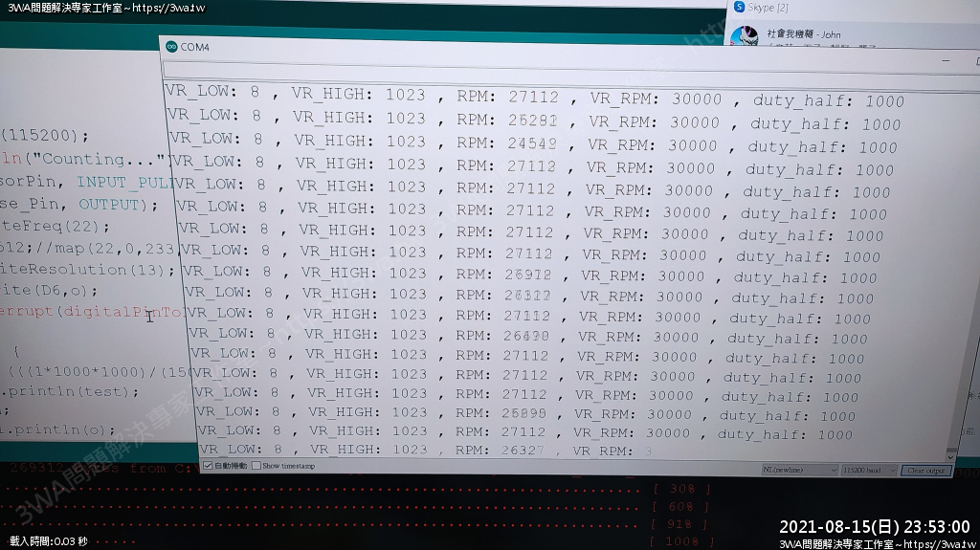Select the Skype [2] window title
980x550 pixels.
coord(768,8)
